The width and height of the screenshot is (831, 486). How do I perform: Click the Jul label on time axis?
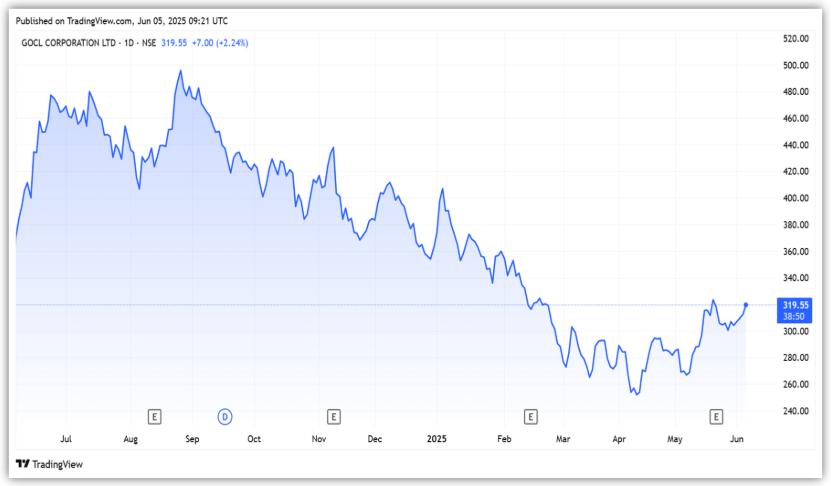point(66,439)
